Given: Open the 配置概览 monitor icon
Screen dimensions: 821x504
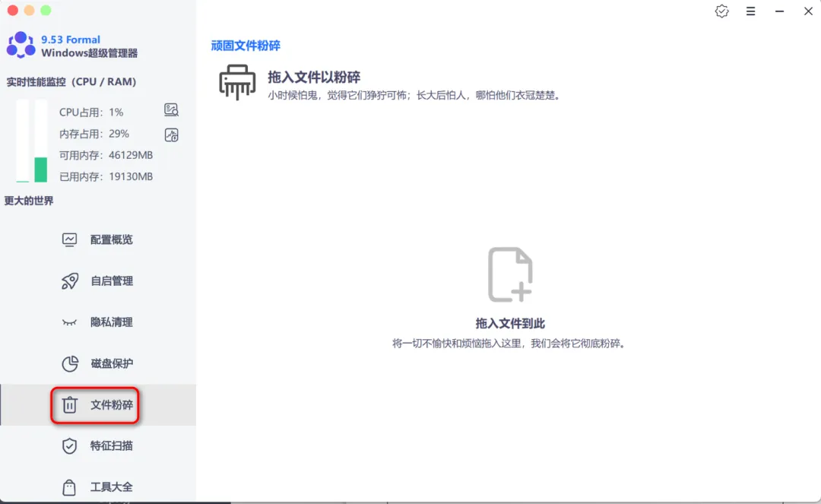Looking at the screenshot, I should (69, 239).
